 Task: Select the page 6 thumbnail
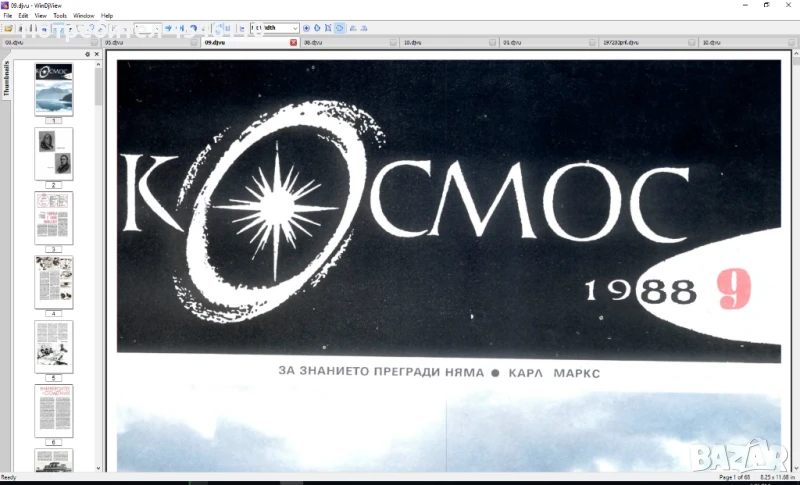click(x=54, y=411)
